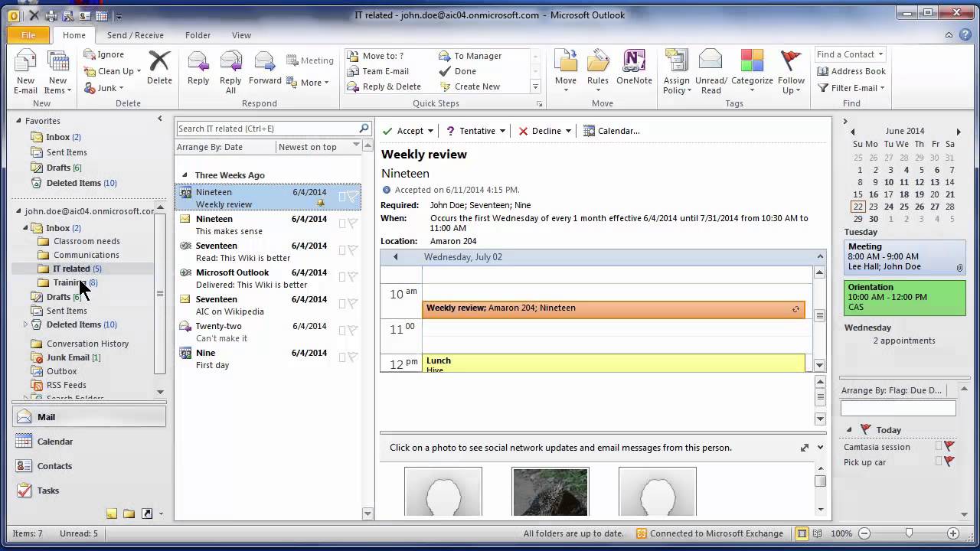The width and height of the screenshot is (980, 551).
Task: Go to next month in the June 2014 date navigator
Action: tap(958, 132)
